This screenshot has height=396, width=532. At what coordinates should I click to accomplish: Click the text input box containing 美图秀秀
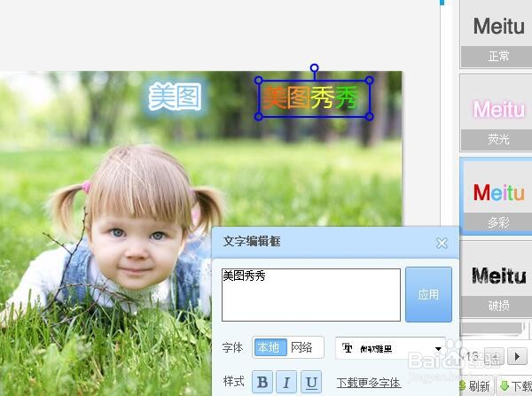click(311, 295)
